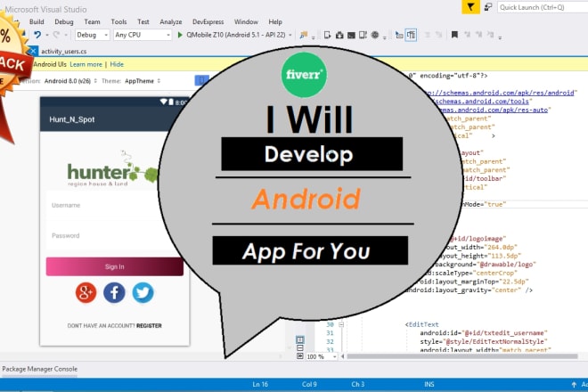588x392 pixels.
Task: Click the Learn more link
Action: point(86,65)
